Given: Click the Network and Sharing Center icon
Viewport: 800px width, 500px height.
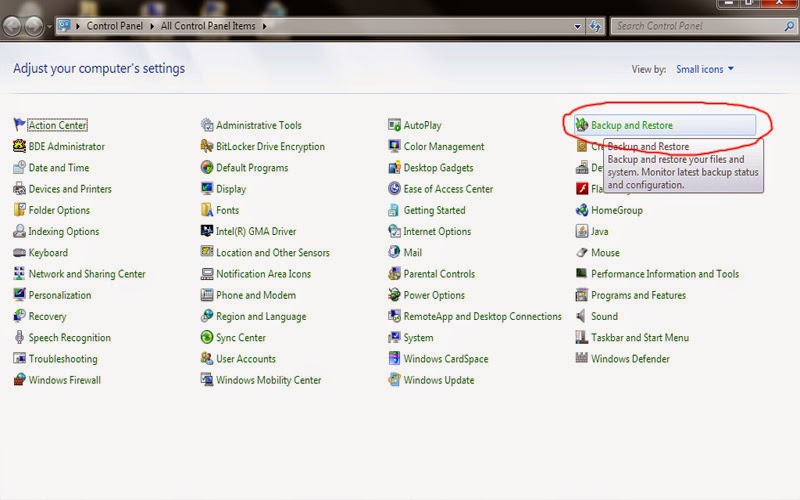Looking at the screenshot, I should coord(19,273).
